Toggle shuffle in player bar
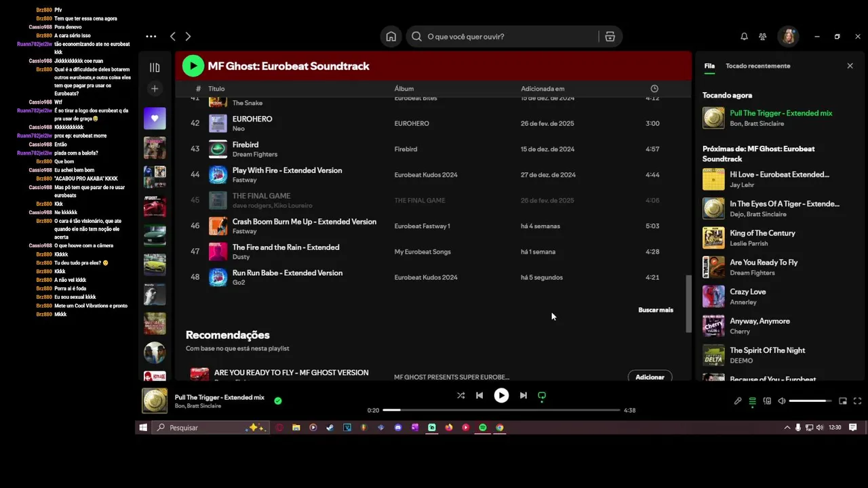 click(461, 395)
